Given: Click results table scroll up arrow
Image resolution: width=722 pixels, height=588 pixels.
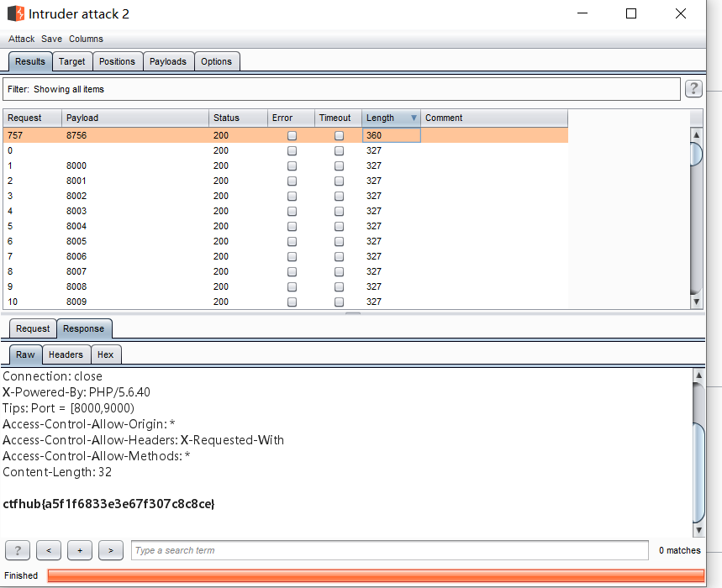Looking at the screenshot, I should tap(696, 134).
